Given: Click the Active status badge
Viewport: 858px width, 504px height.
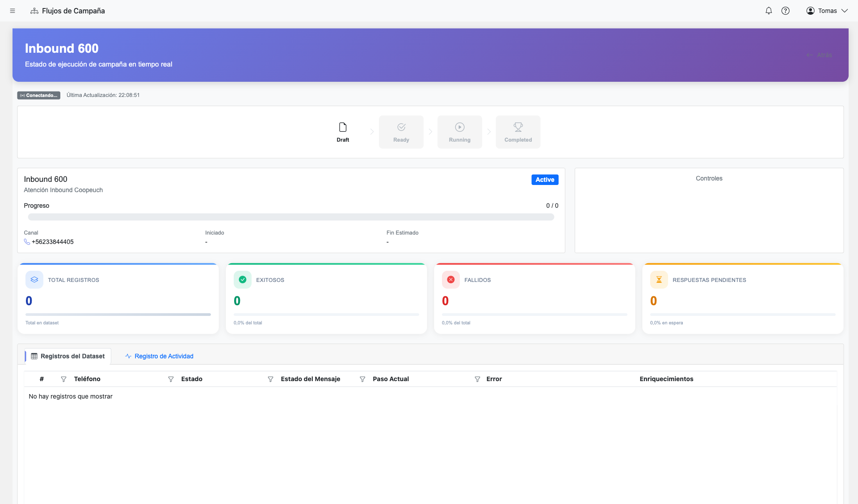Looking at the screenshot, I should (545, 179).
